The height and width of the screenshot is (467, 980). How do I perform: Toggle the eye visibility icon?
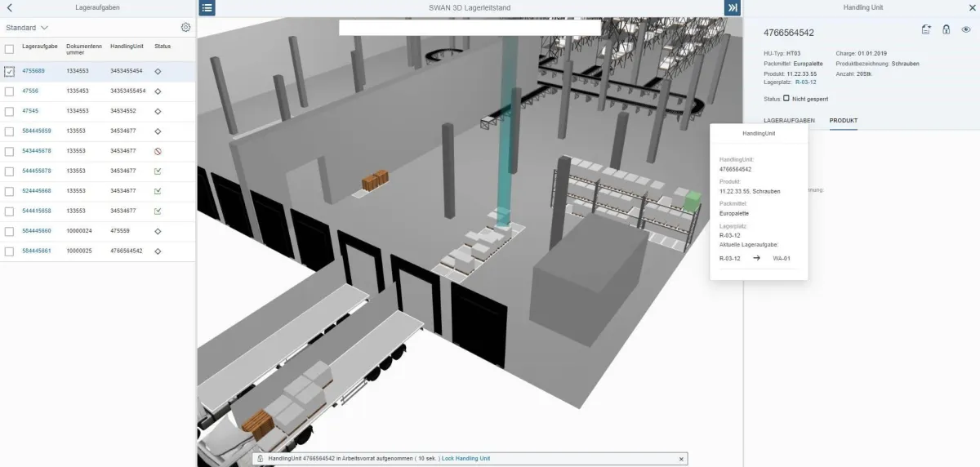pyautogui.click(x=965, y=29)
